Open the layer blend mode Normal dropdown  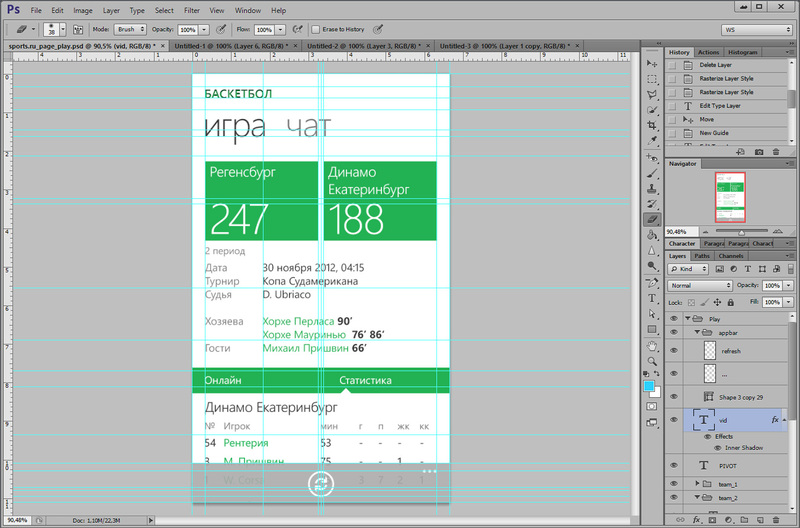[700, 285]
